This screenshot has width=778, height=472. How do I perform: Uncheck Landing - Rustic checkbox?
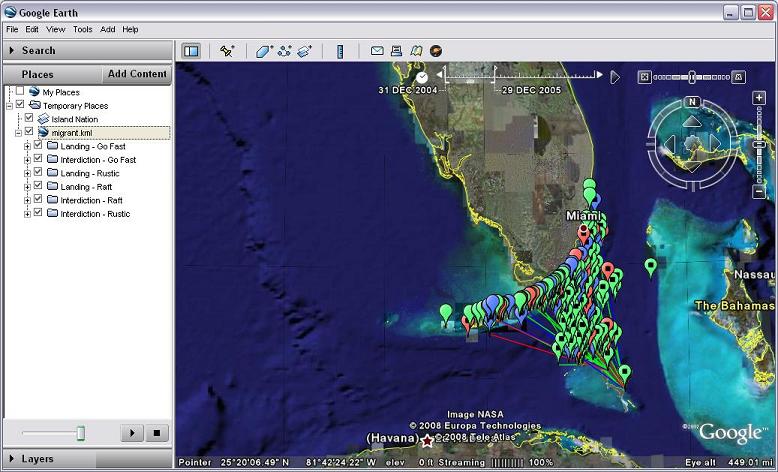coord(38,172)
